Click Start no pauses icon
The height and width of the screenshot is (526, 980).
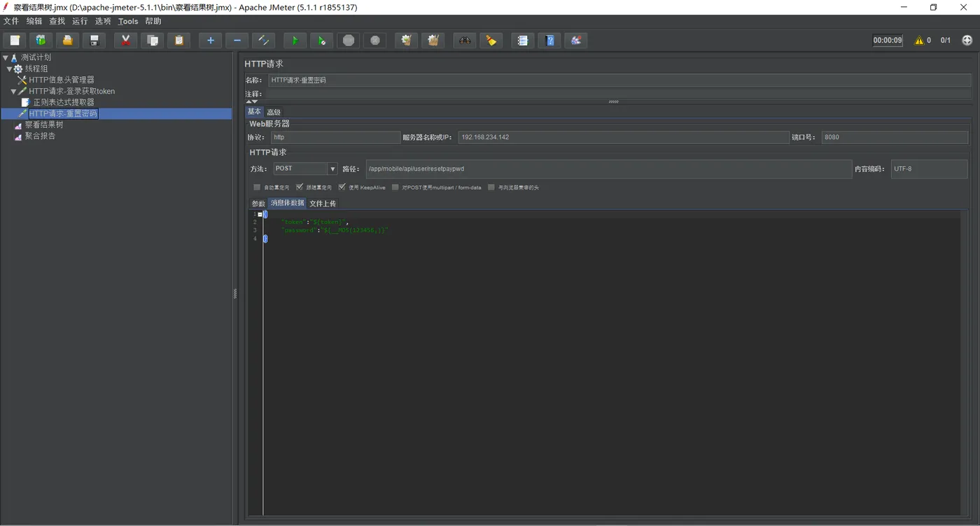click(x=321, y=41)
